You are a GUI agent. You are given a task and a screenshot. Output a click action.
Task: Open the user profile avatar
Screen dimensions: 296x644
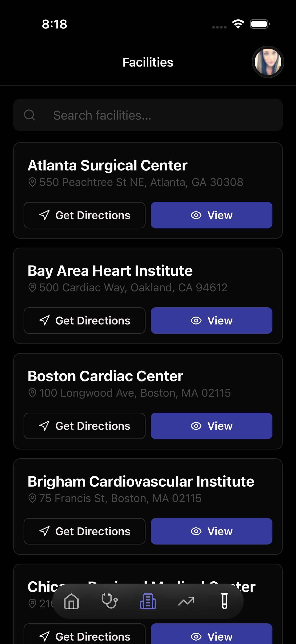[x=268, y=62]
